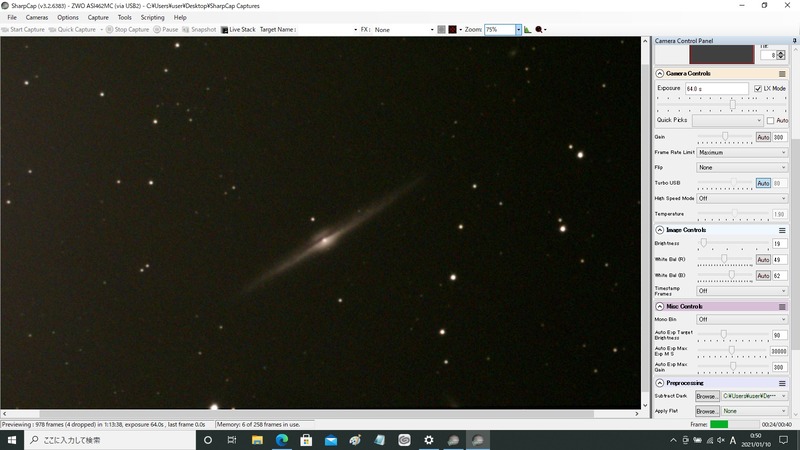Open Image Controls section hamburger menu

coord(782,230)
